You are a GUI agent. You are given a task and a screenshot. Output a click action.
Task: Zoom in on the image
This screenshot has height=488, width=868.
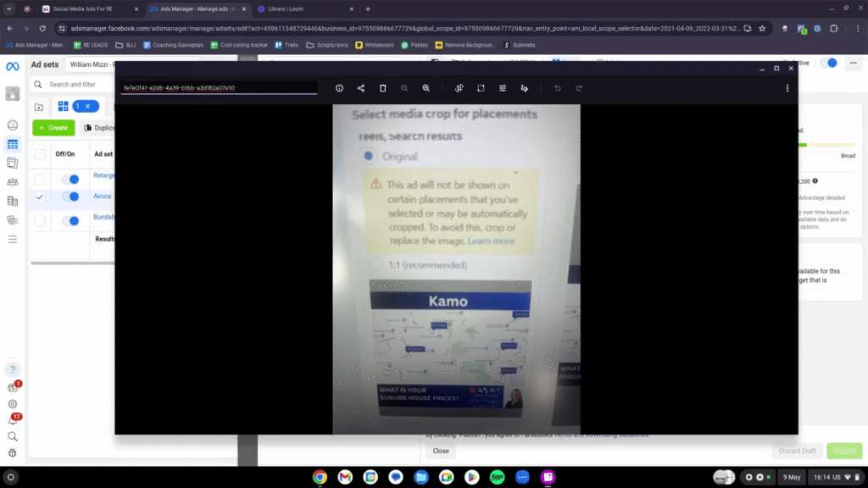click(x=426, y=88)
